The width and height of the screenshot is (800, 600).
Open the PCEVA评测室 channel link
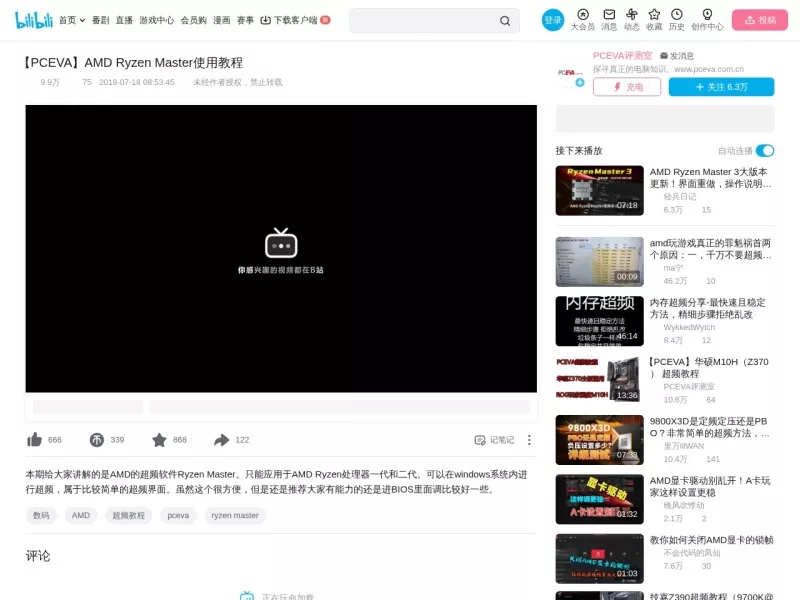(622, 56)
